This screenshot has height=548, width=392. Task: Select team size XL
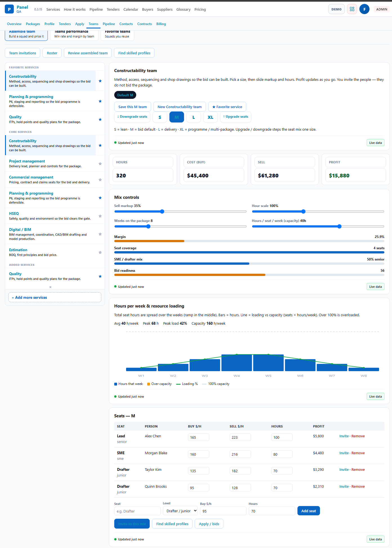pyautogui.click(x=210, y=117)
